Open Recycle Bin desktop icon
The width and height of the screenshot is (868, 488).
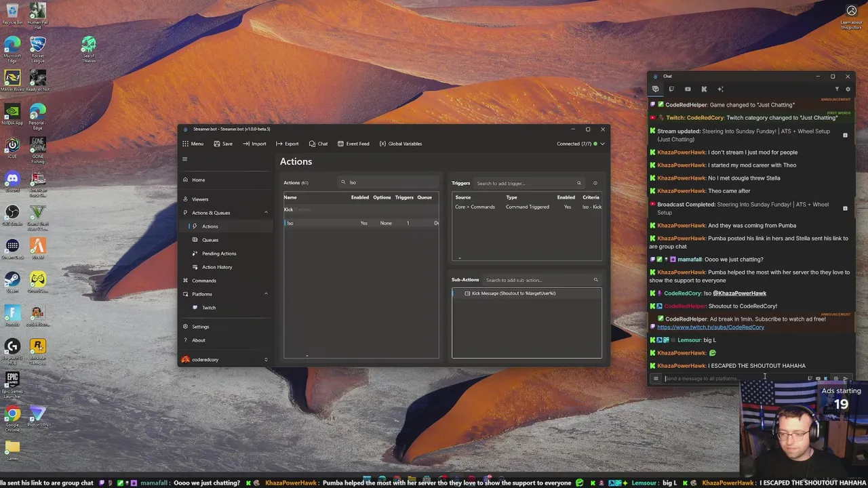(x=12, y=14)
